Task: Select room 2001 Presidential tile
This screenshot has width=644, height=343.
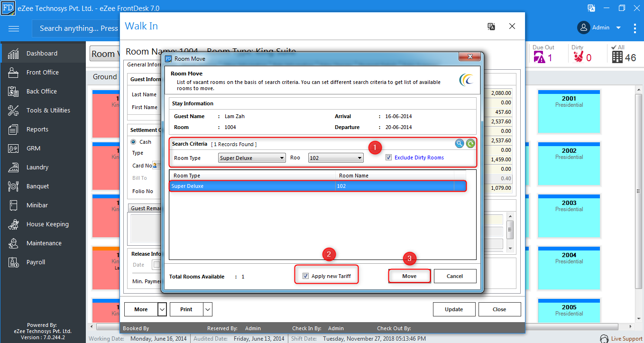Action: 569,111
